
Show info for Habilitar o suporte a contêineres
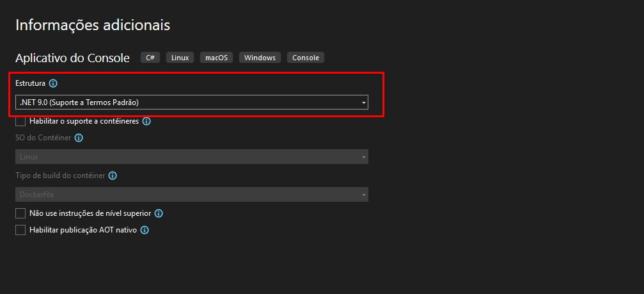pos(146,122)
